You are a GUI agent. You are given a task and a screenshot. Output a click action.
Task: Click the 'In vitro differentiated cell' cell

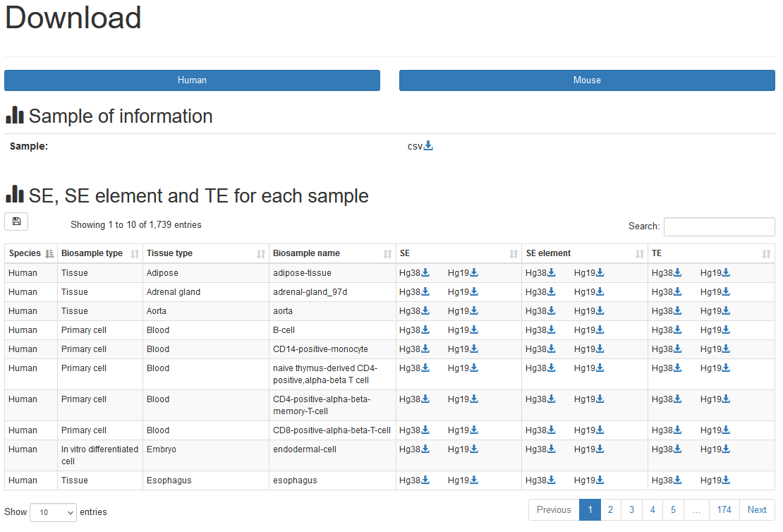click(x=100, y=455)
